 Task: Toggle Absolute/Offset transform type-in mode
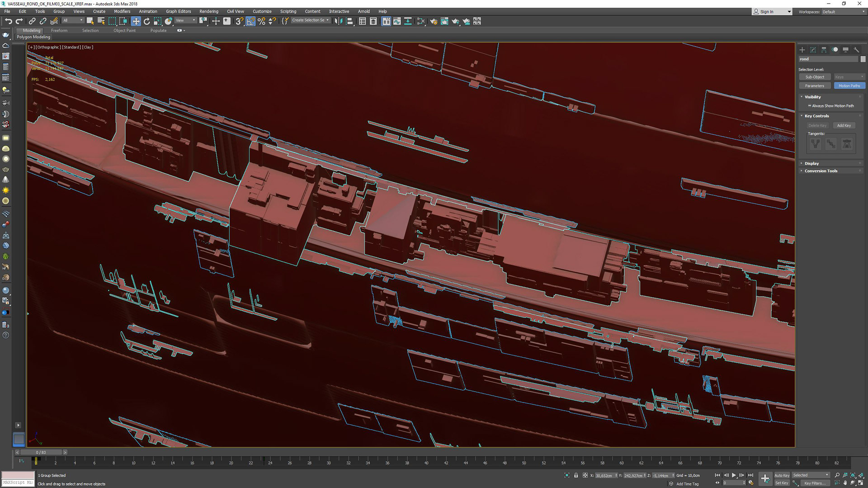point(585,475)
